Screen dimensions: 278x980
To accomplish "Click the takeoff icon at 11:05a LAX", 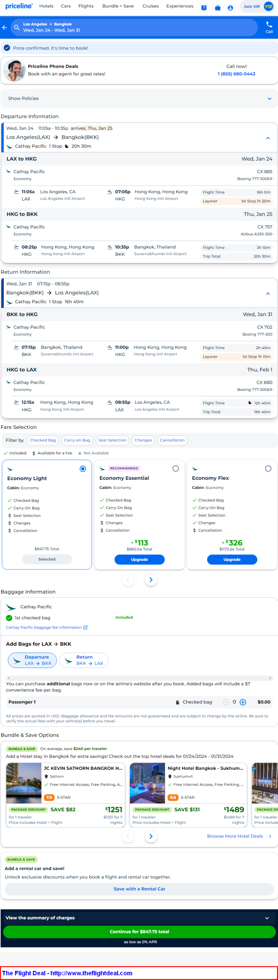I will pyautogui.click(x=16, y=192).
